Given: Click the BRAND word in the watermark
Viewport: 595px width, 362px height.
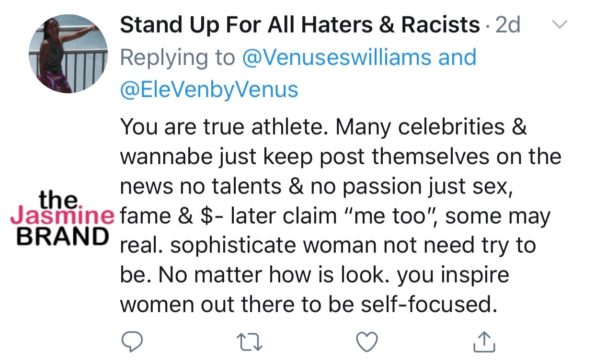Looking at the screenshot, I should tap(62, 236).
